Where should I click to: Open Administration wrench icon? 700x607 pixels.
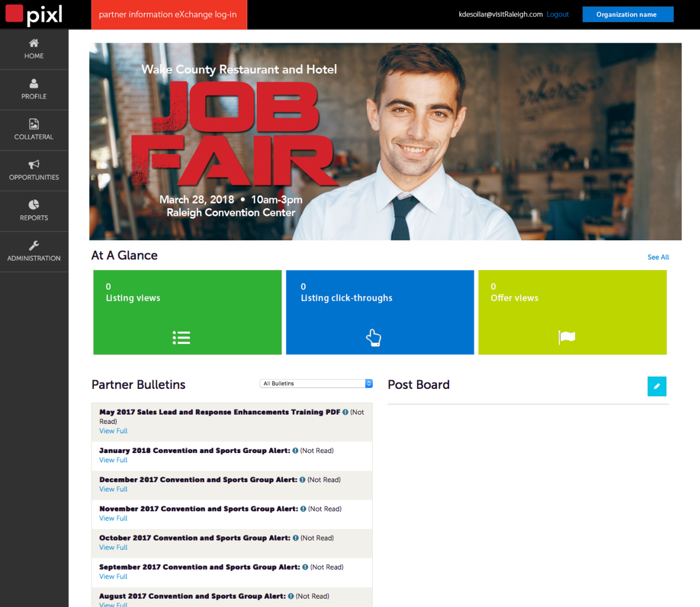(34, 245)
